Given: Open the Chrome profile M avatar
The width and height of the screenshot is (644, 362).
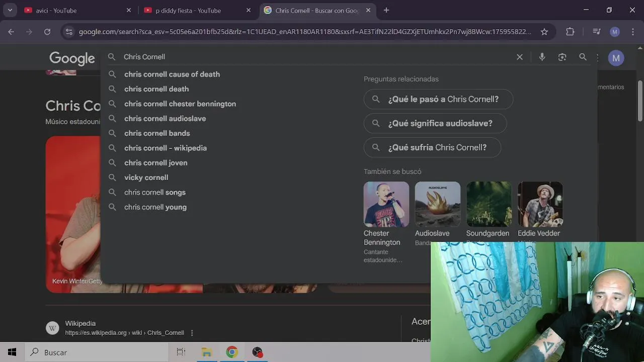Looking at the screenshot, I should tap(615, 32).
